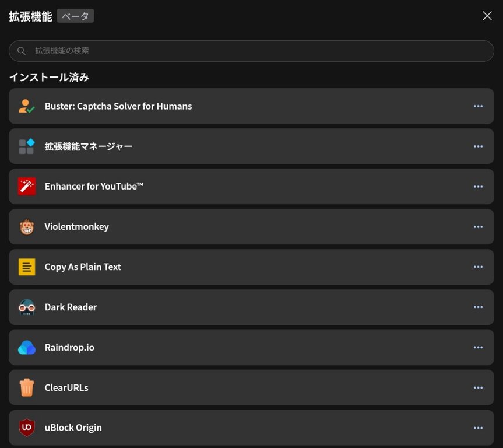This screenshot has width=503, height=448.
Task: Click the Enhancer for YouTube wand icon
Action: coord(26,187)
